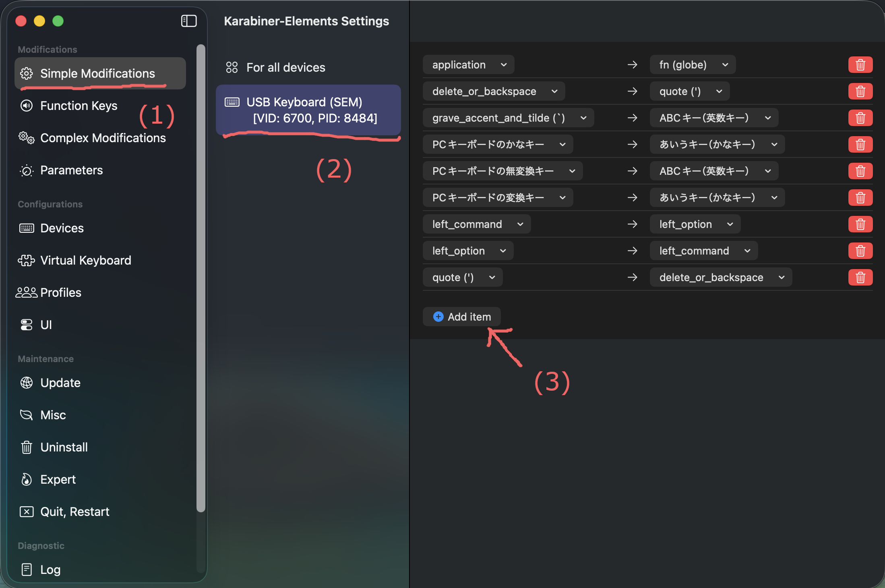
Task: Select For all devices
Action: tap(308, 67)
